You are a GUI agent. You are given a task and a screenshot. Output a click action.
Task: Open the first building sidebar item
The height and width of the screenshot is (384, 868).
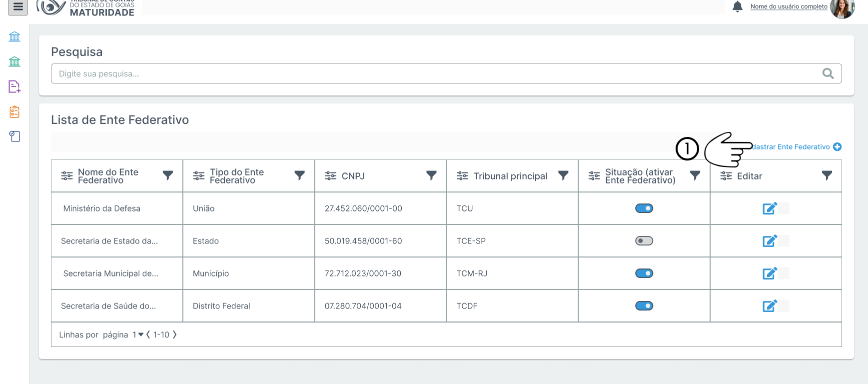[x=14, y=36]
